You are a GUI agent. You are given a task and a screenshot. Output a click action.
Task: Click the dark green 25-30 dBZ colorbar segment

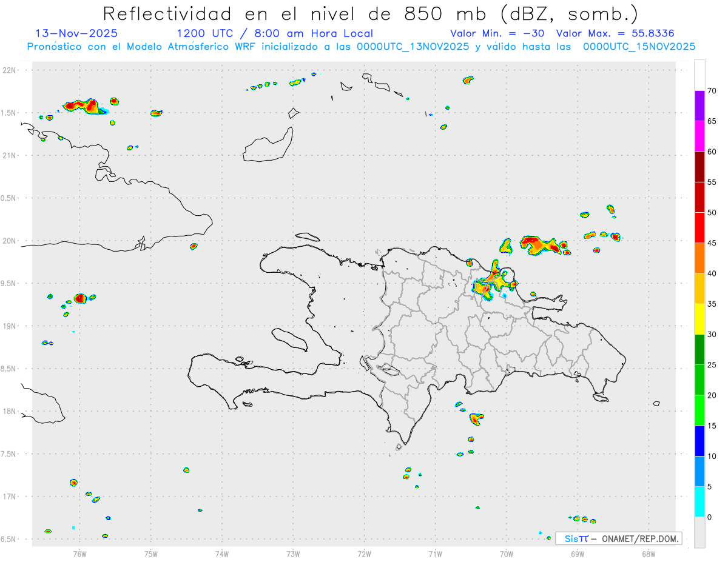pos(699,350)
